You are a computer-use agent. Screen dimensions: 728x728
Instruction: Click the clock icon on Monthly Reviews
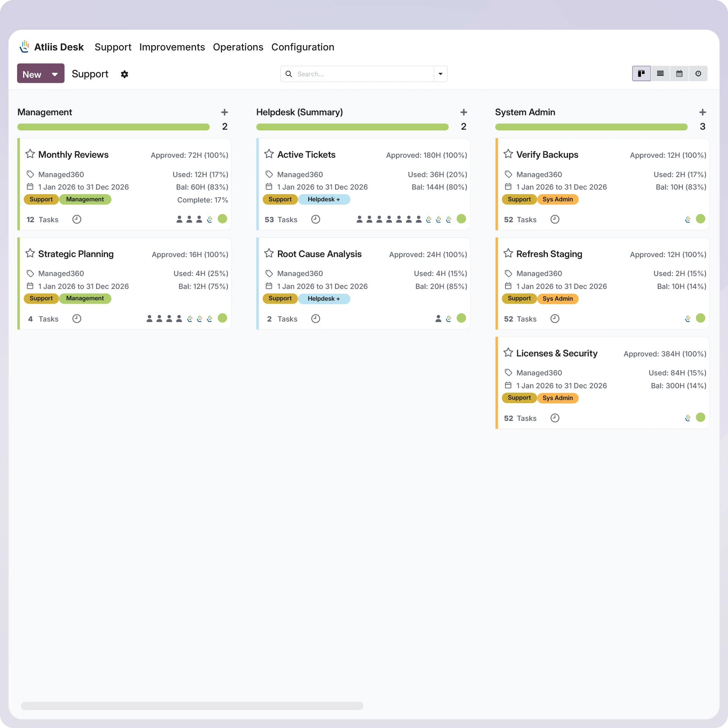[x=77, y=220]
